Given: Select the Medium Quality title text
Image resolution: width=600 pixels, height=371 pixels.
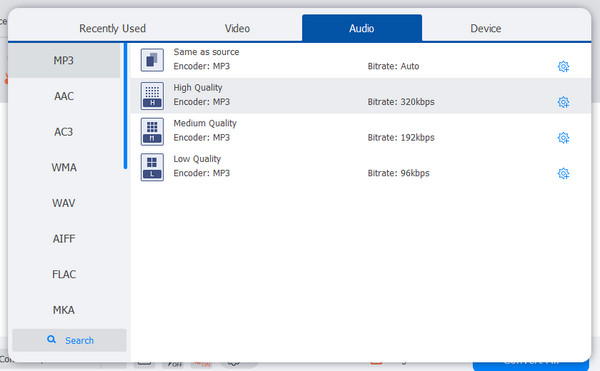Looking at the screenshot, I should [x=205, y=123].
